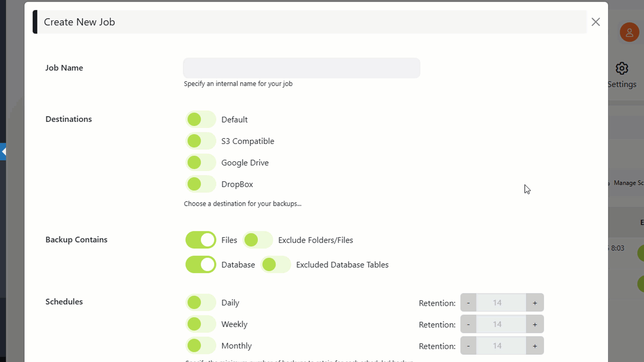Toggle Exclude Folders/Files option

tap(257, 240)
